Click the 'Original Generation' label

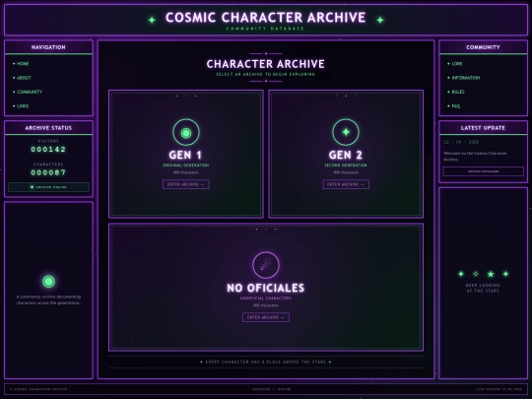(x=186, y=166)
